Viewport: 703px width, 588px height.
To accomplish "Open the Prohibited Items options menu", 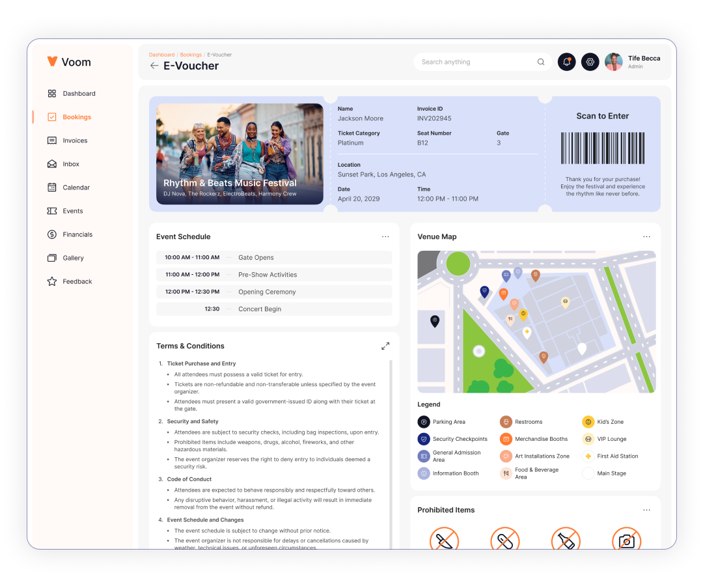I will (646, 510).
